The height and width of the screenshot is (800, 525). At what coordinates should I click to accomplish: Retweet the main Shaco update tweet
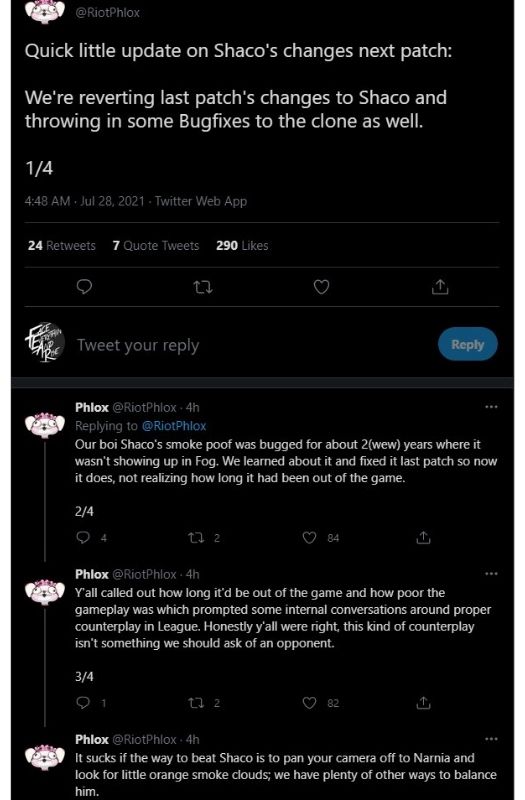pos(203,288)
